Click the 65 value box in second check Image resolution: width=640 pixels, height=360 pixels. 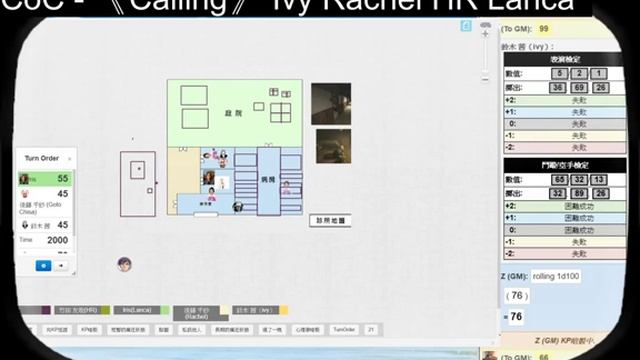[559, 180]
